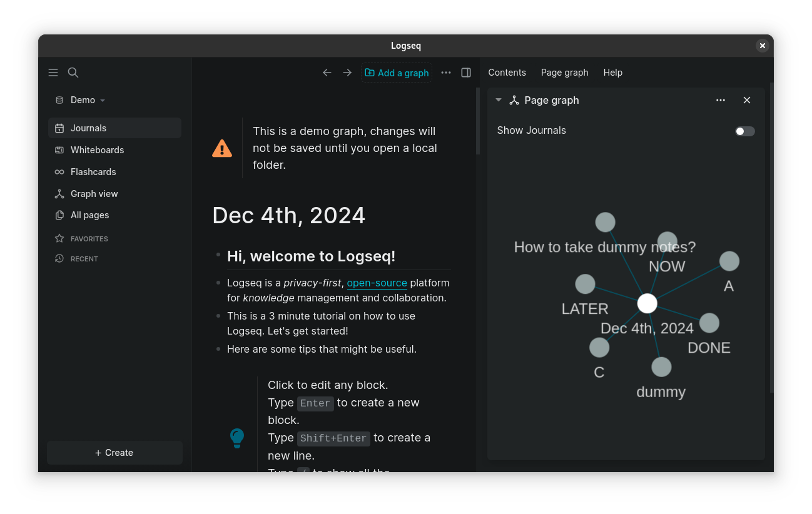Open the left sidebar hamburger menu
The height and width of the screenshot is (514, 812).
(x=53, y=73)
